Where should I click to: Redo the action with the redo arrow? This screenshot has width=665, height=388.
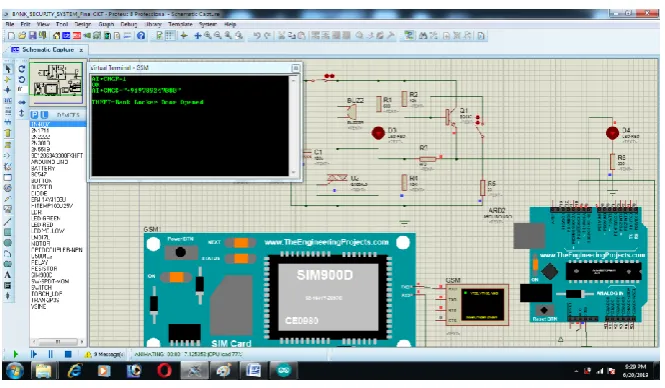click(267, 36)
